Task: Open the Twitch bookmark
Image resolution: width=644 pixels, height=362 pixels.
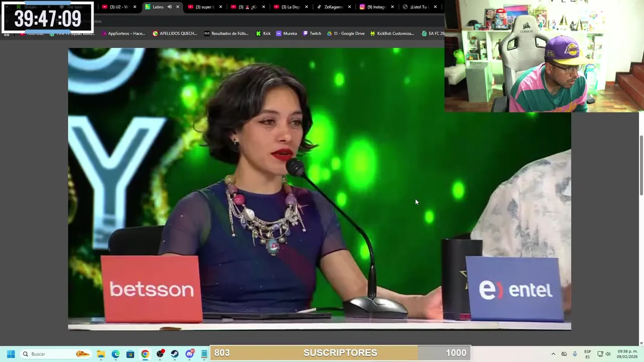Action: click(x=312, y=34)
